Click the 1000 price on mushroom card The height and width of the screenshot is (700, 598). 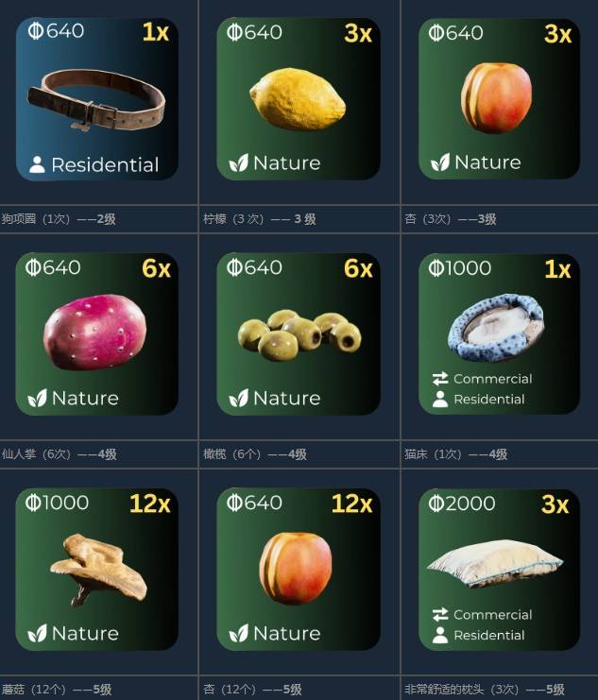(x=65, y=503)
